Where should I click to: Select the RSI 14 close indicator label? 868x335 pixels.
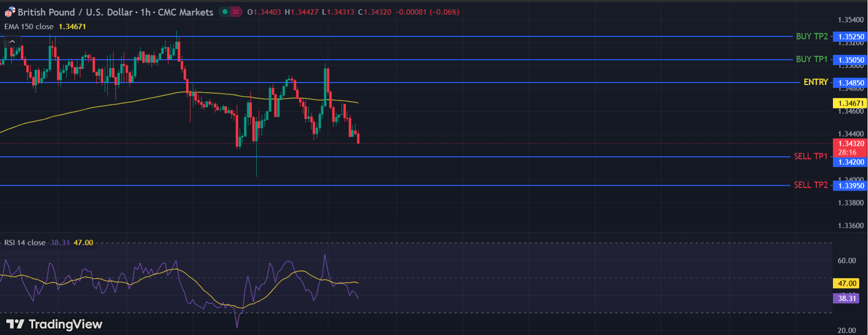[25, 243]
